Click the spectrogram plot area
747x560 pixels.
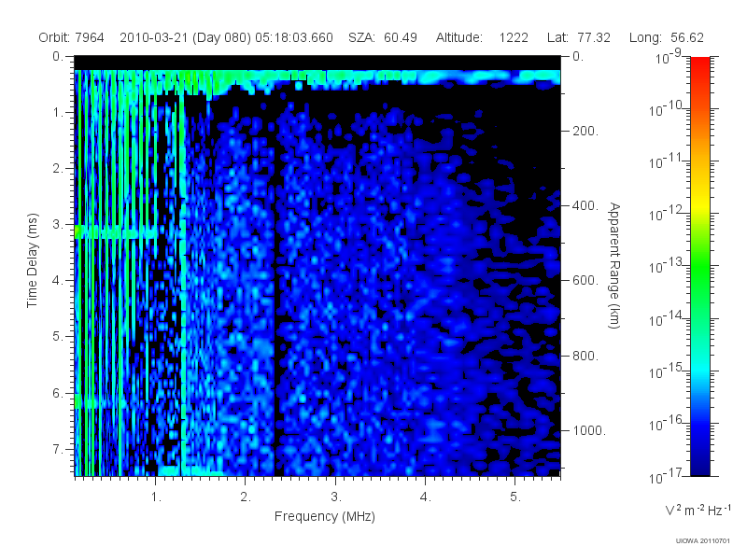tap(317, 266)
